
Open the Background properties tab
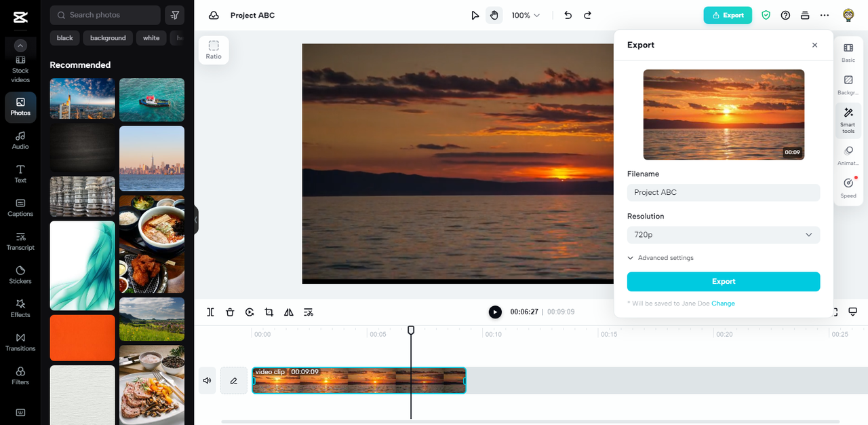(848, 85)
